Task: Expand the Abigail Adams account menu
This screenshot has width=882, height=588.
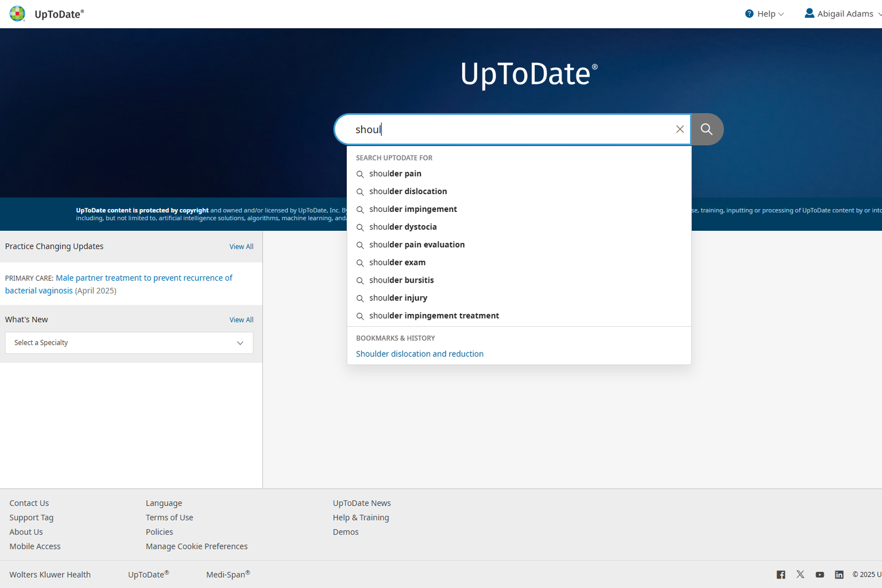Action: [845, 14]
